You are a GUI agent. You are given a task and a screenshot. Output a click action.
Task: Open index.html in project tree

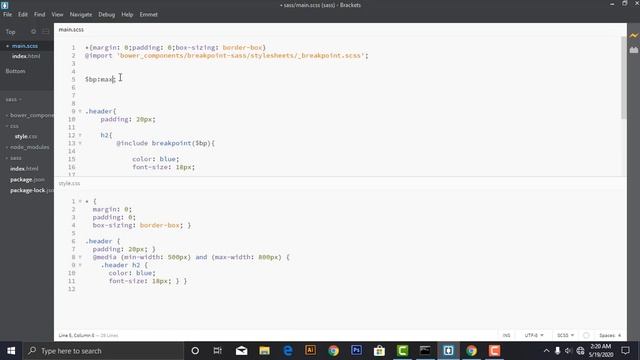click(24, 169)
